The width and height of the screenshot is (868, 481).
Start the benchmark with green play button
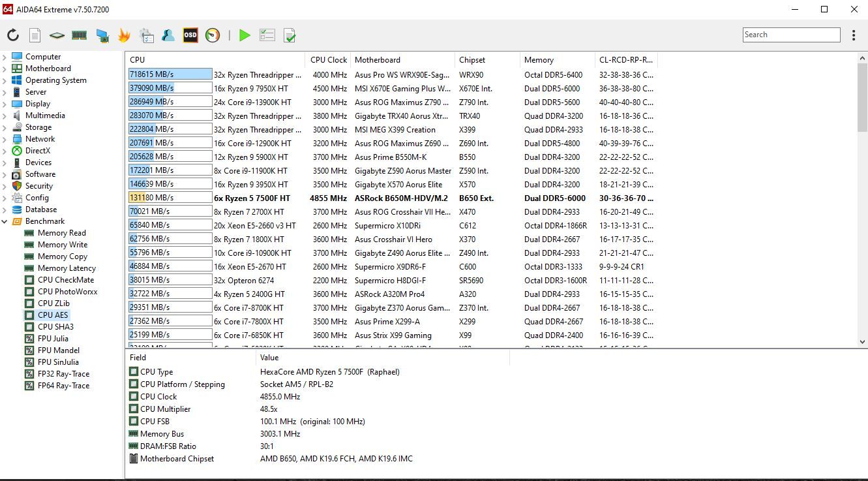[x=245, y=35]
